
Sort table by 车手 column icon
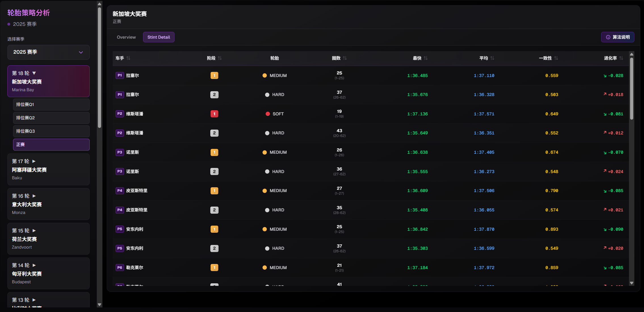pos(128,58)
